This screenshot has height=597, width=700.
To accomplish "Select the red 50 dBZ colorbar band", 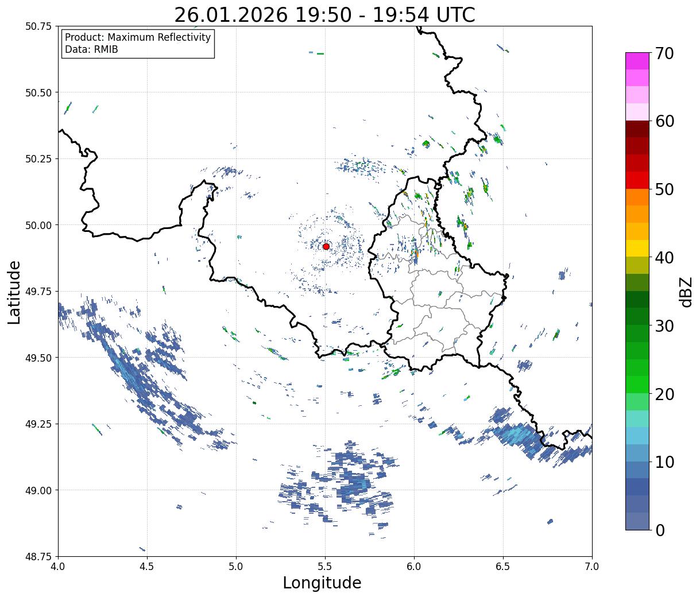I will (637, 180).
